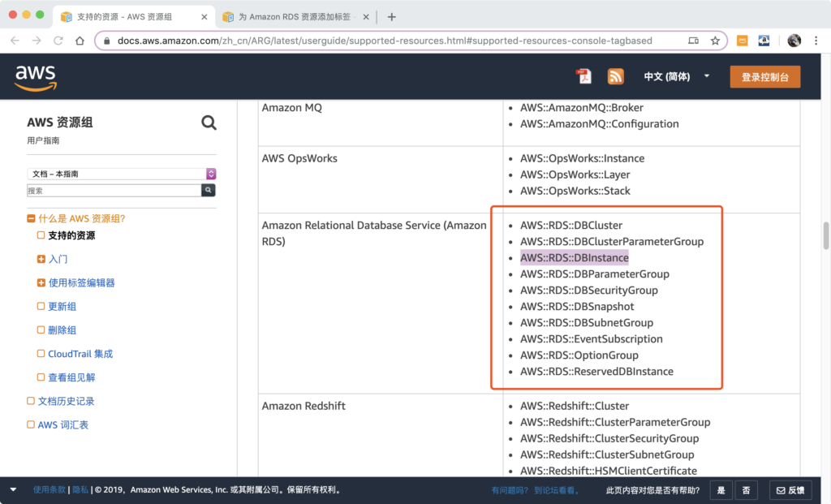View site info via lock icon
The image size is (831, 504).
pos(106,41)
